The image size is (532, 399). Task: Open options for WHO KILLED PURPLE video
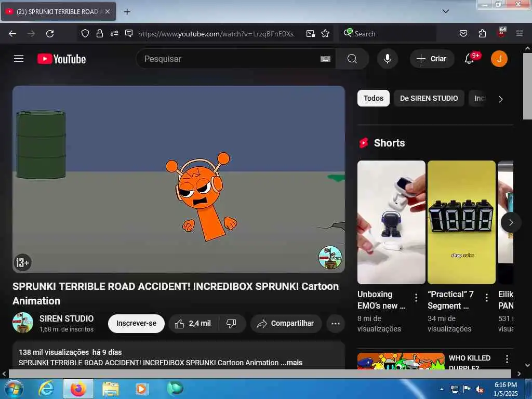[507, 359]
